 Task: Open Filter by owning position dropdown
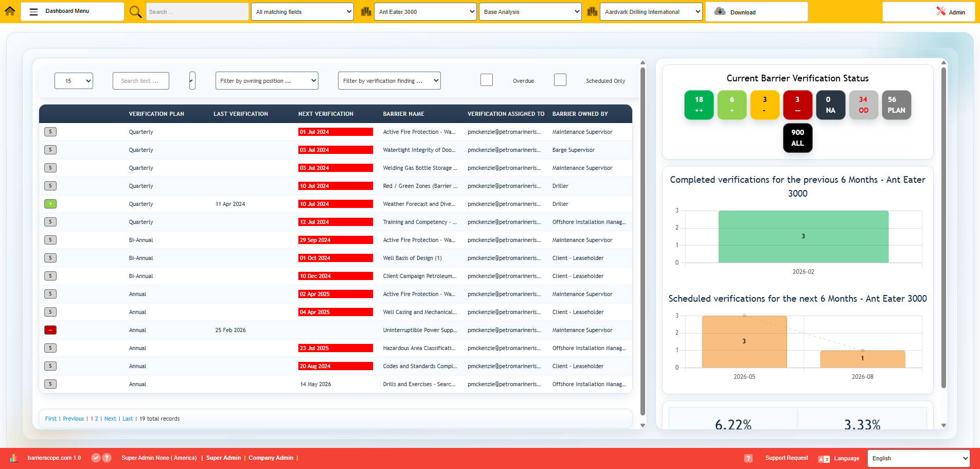click(267, 81)
